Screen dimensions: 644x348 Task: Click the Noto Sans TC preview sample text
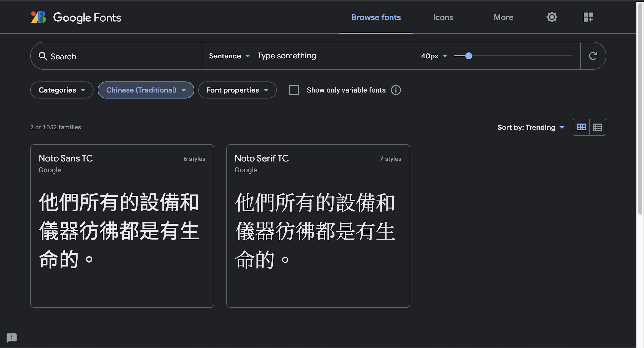click(119, 230)
